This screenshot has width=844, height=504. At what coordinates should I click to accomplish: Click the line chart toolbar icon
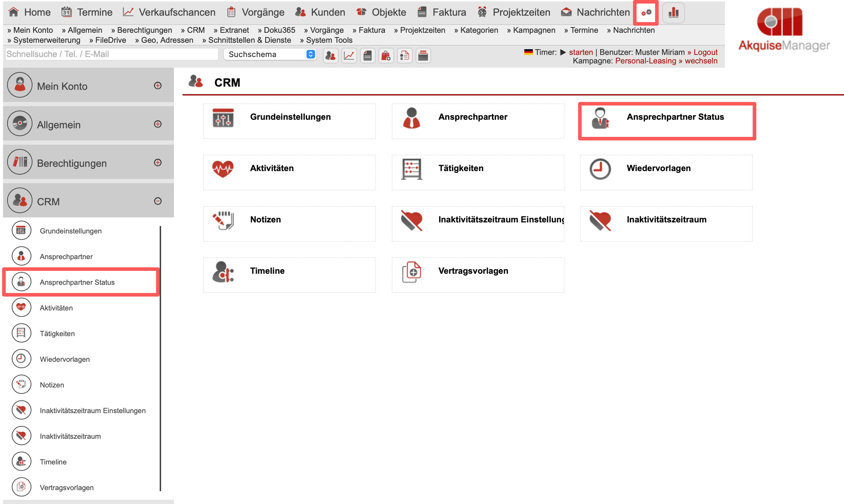tap(349, 56)
